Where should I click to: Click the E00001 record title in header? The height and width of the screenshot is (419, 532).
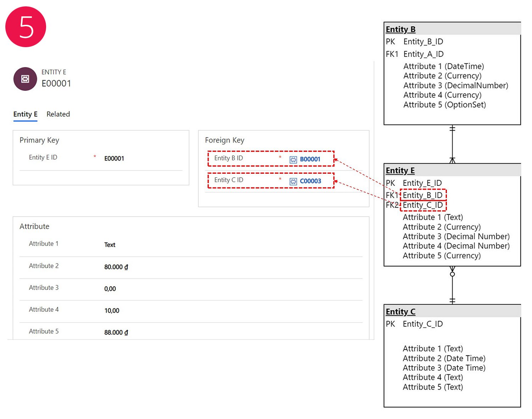(56, 84)
